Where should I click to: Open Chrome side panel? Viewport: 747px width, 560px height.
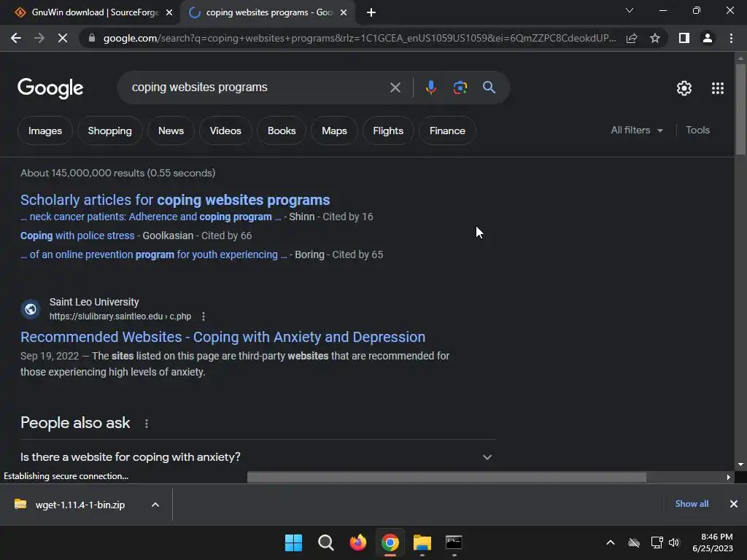pyautogui.click(x=684, y=38)
